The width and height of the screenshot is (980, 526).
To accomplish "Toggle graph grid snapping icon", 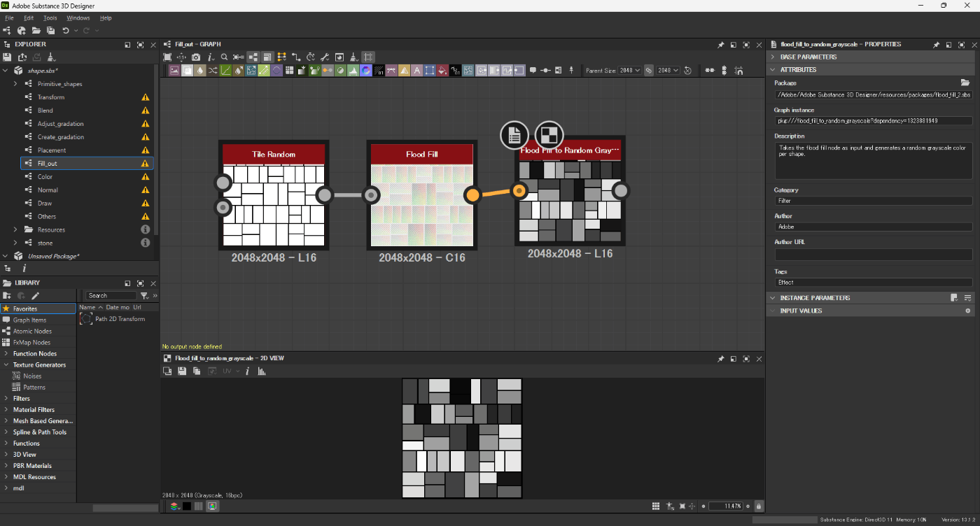I will (x=368, y=57).
